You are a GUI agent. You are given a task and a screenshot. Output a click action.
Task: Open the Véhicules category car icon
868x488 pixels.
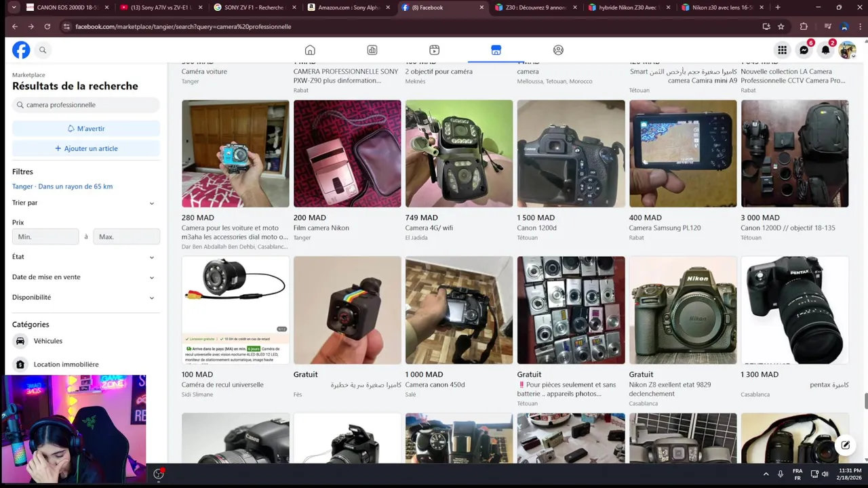(x=20, y=341)
